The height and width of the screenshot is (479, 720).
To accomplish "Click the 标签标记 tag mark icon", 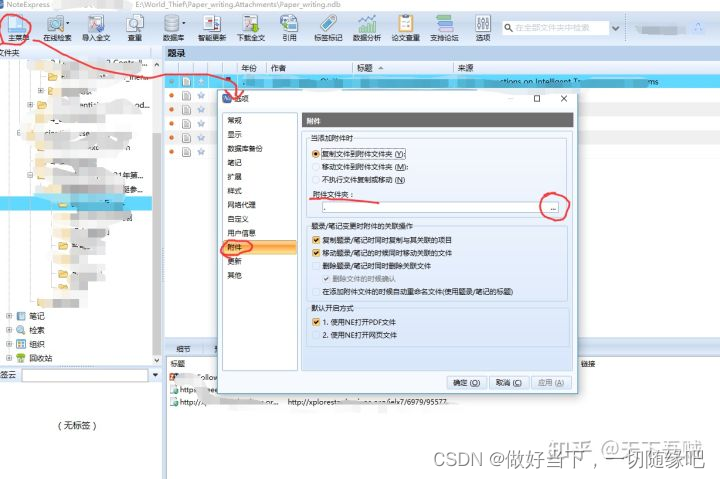I will click(328, 23).
